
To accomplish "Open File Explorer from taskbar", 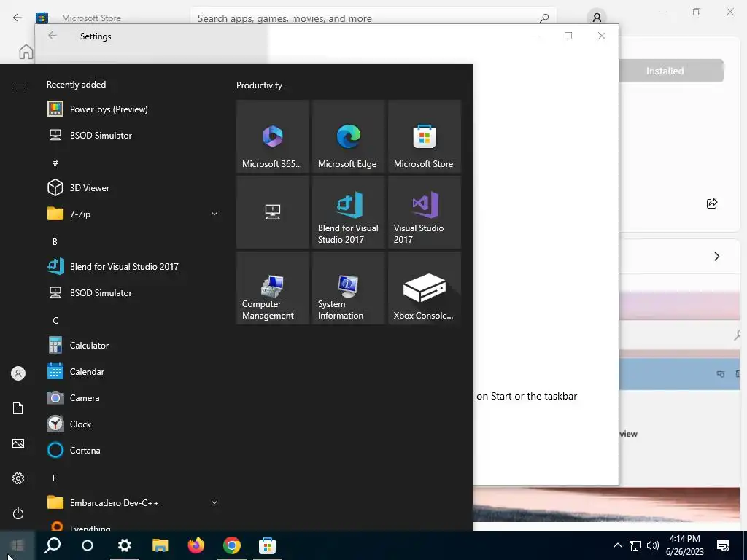I will click(x=160, y=545).
